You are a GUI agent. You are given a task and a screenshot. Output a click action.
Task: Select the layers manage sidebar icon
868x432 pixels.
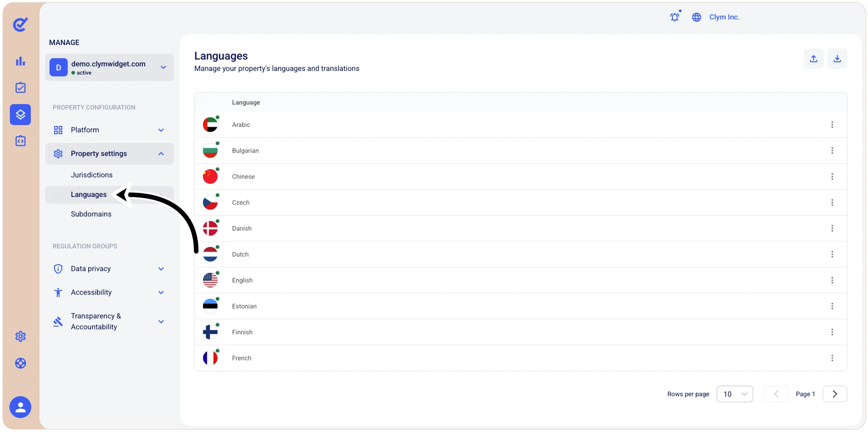[x=20, y=114]
